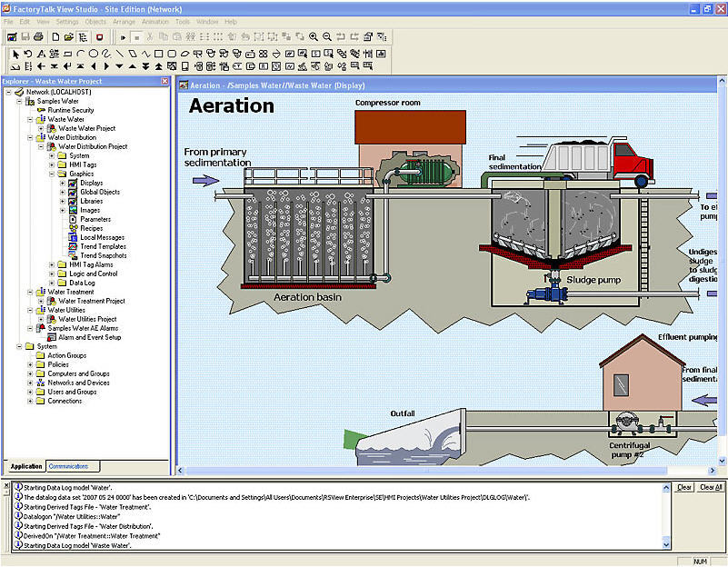Screen dimensions: 728x567
Task: Select the arrow pointer Select tool
Action: click(15, 54)
